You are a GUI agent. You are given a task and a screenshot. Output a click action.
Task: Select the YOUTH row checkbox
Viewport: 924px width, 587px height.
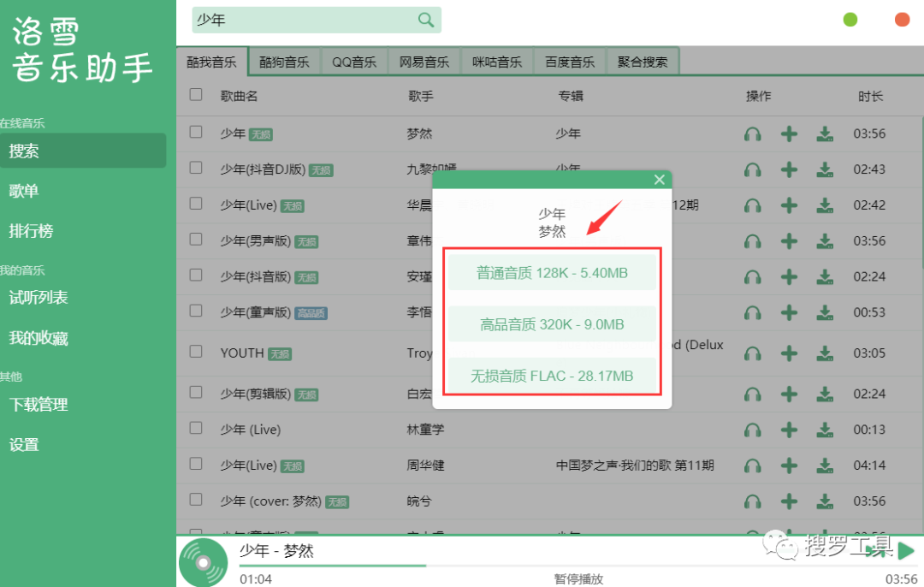196,352
